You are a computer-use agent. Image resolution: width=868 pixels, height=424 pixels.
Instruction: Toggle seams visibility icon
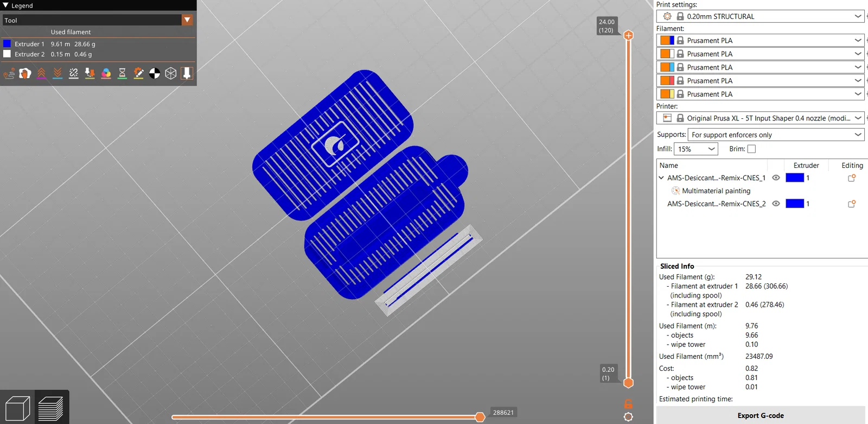point(74,73)
